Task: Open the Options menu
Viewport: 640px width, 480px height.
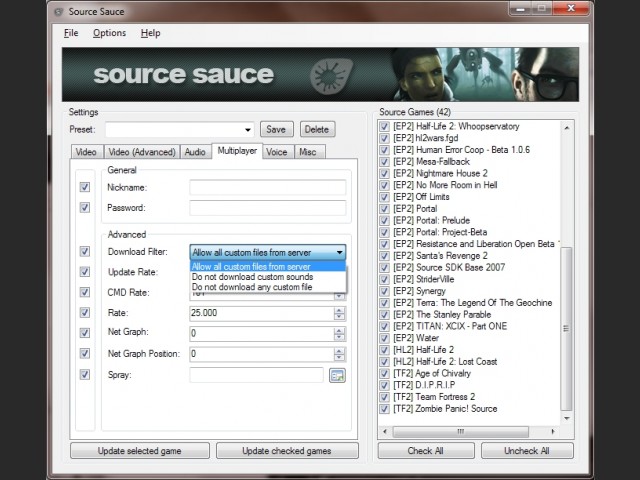Action: pos(109,33)
